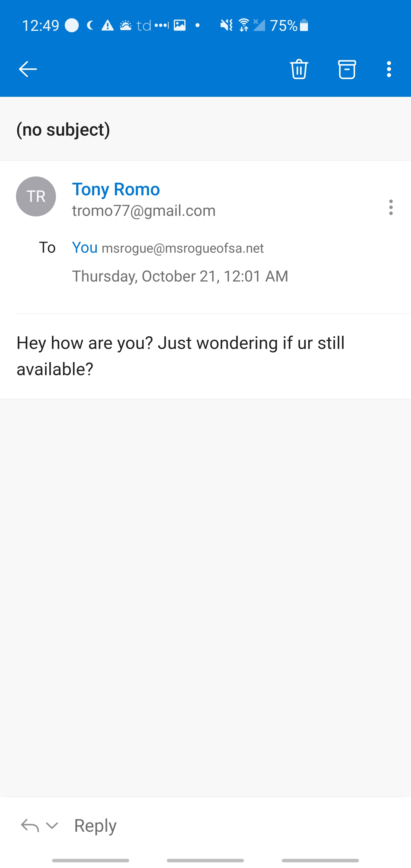
Task: Archive the email using the box icon
Action: pos(347,69)
